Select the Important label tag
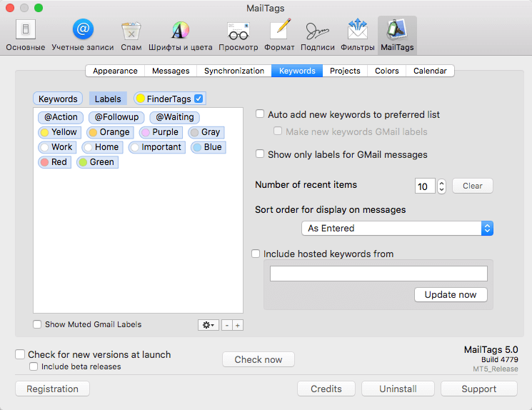The width and height of the screenshot is (532, 410). pos(157,147)
